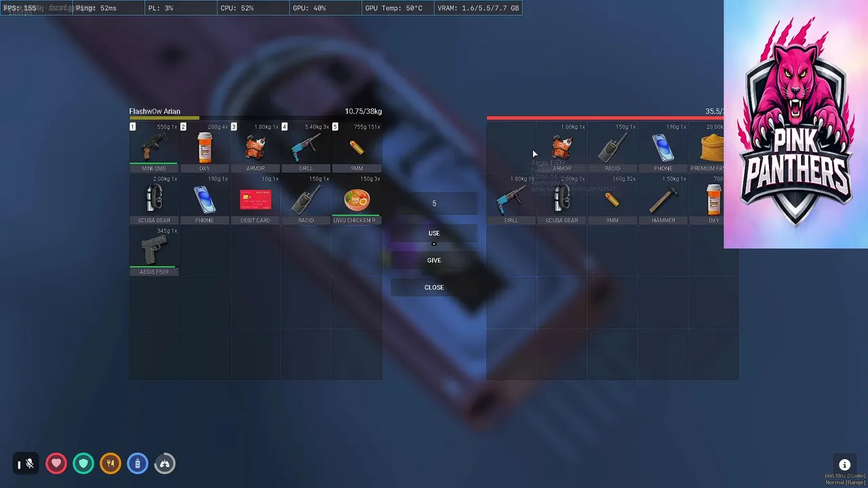Click the PL: 3% overlay readout
The image size is (868, 488).
click(161, 8)
